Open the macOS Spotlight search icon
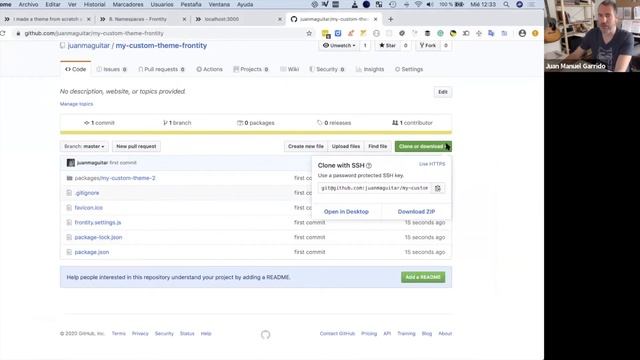This screenshot has height=360, width=640. [x=506, y=4]
